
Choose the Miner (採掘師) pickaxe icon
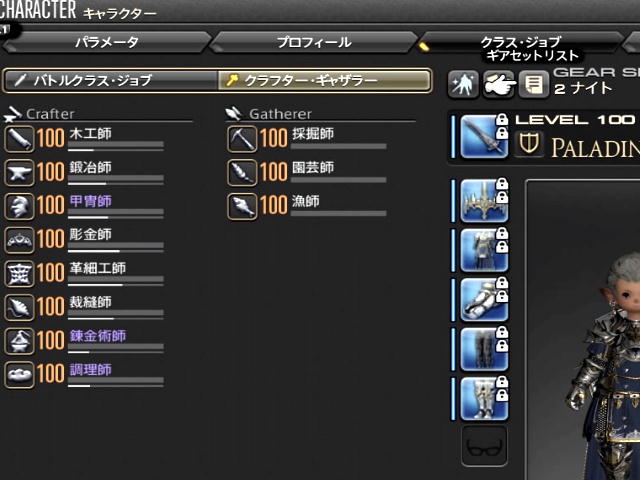242,139
